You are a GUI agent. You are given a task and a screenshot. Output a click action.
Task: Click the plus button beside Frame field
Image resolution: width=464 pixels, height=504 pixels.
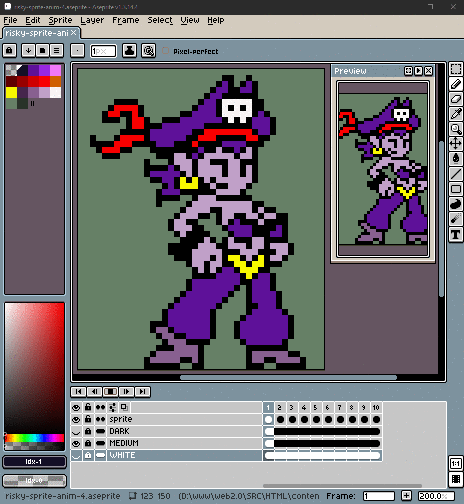pyautogui.click(x=406, y=496)
